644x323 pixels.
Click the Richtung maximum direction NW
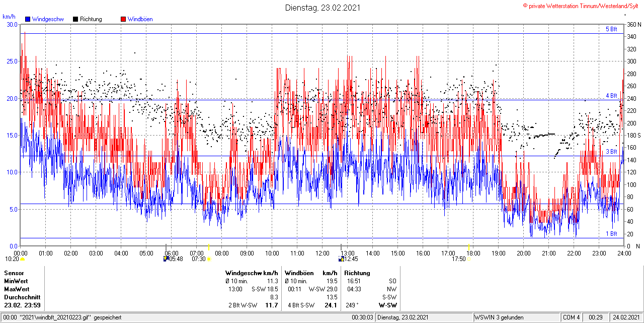tap(392, 289)
